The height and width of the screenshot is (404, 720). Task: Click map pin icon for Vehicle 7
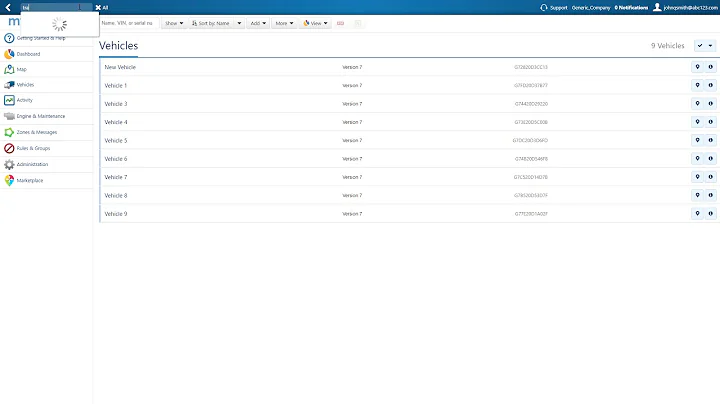pyautogui.click(x=697, y=177)
